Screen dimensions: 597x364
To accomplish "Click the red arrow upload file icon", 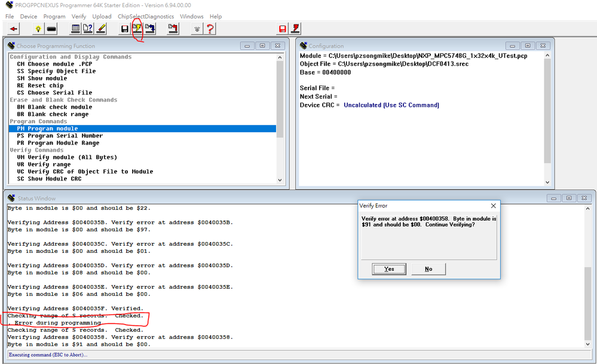I will 173,29.
